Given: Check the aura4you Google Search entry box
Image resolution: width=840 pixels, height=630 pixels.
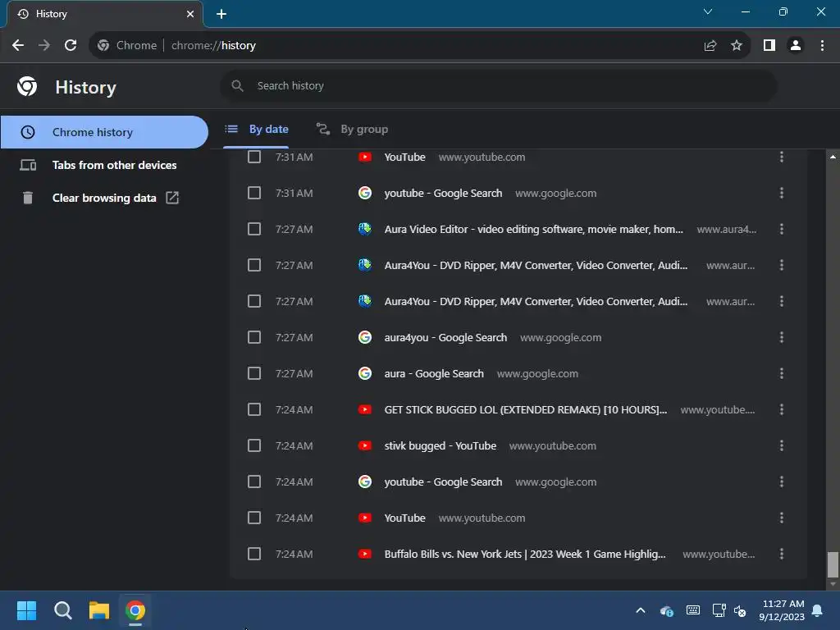Looking at the screenshot, I should (254, 337).
